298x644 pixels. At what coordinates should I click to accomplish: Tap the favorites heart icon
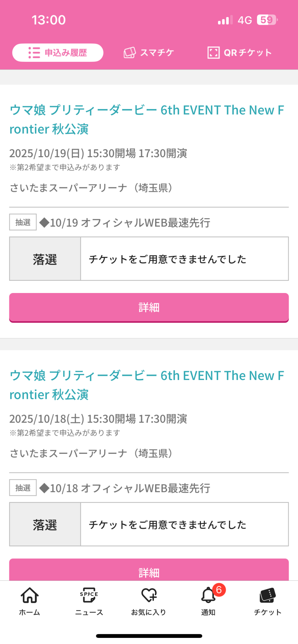(x=149, y=595)
